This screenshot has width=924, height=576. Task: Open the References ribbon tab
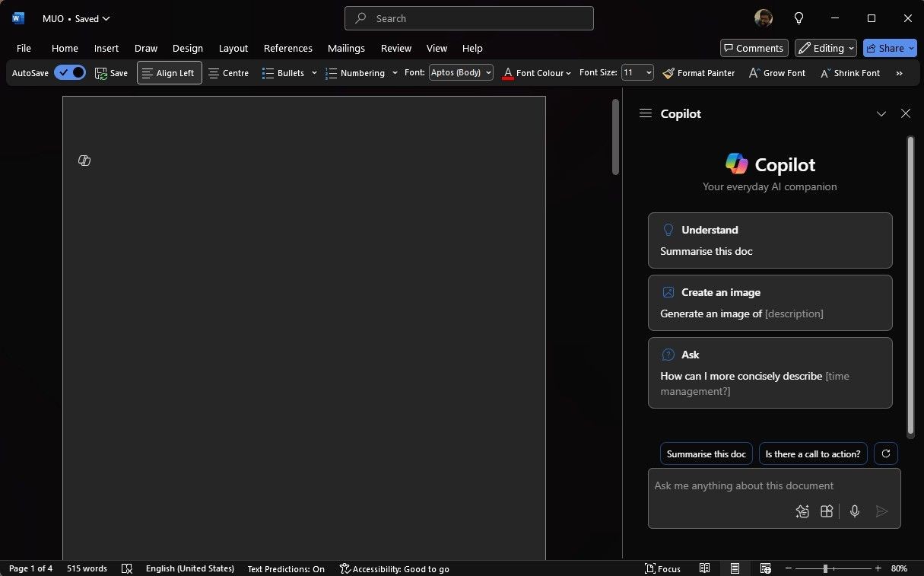288,48
